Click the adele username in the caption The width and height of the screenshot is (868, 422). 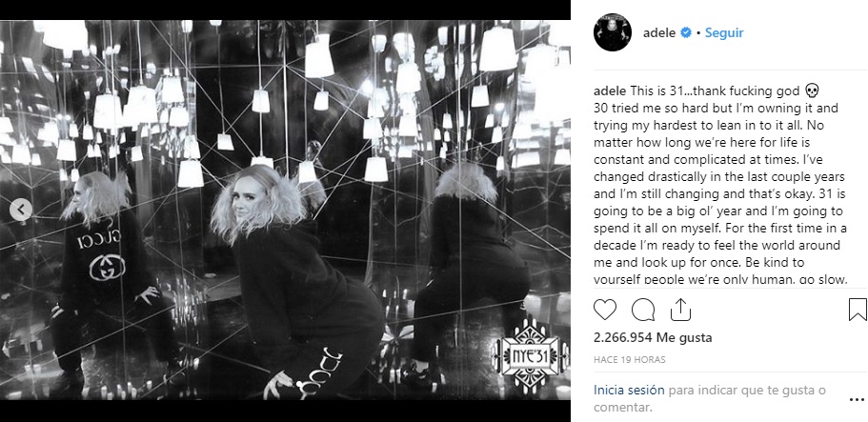coord(610,90)
